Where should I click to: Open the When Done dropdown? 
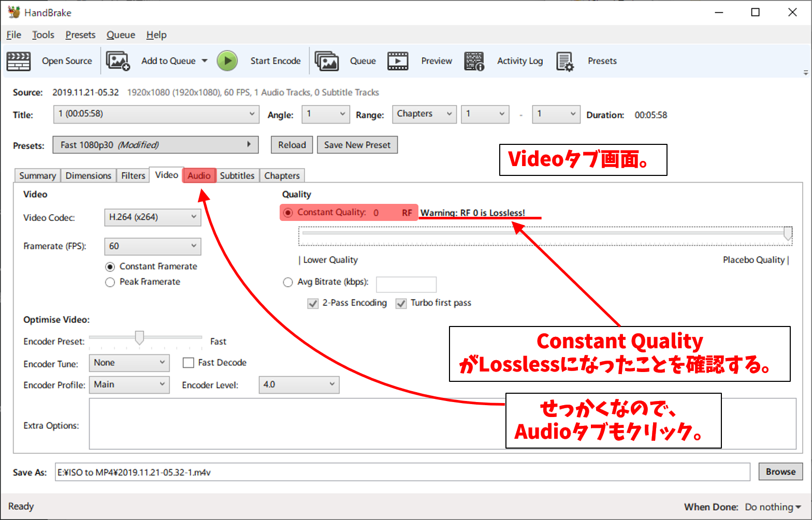click(773, 507)
